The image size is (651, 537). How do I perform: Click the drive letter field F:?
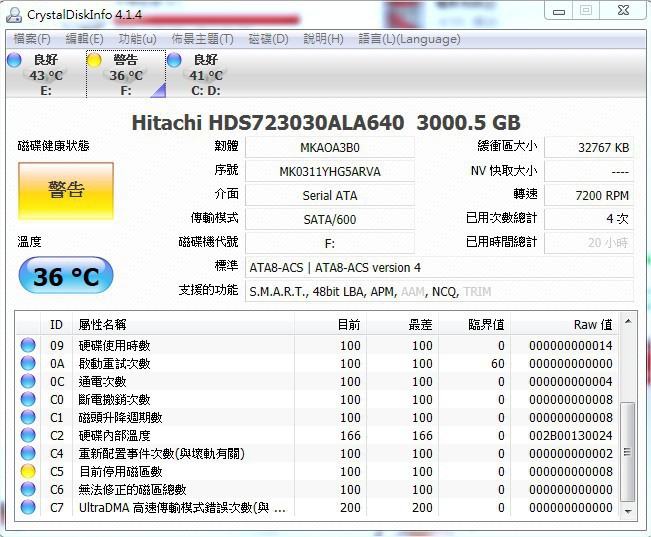click(x=330, y=243)
